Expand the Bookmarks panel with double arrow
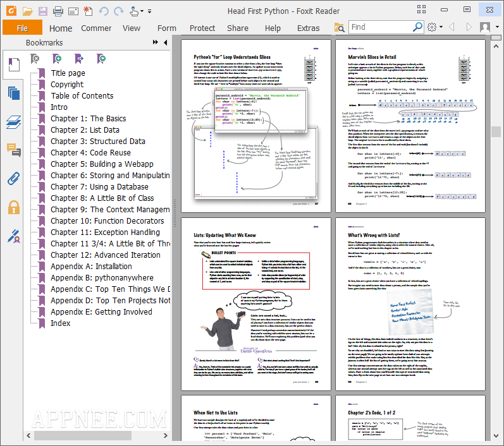The image size is (504, 446). (x=156, y=42)
